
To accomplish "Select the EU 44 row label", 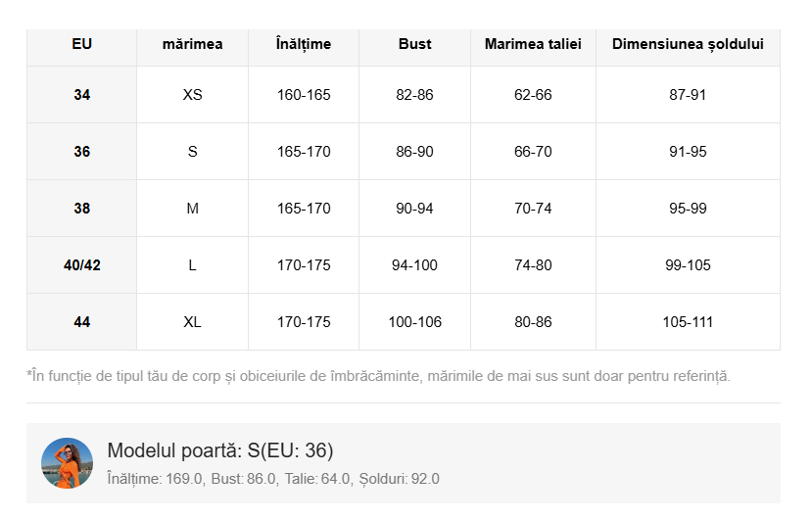I will point(82,322).
